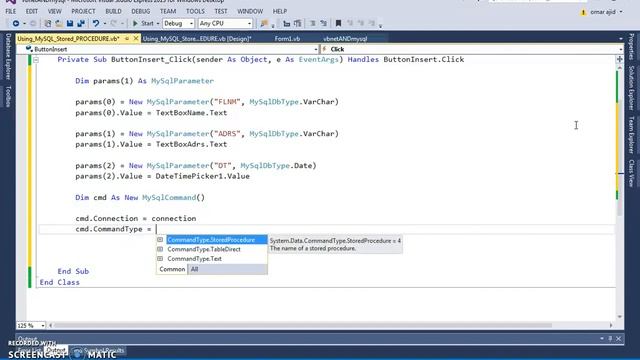
Task: Open the Toolbox side panel
Action: (8, 96)
